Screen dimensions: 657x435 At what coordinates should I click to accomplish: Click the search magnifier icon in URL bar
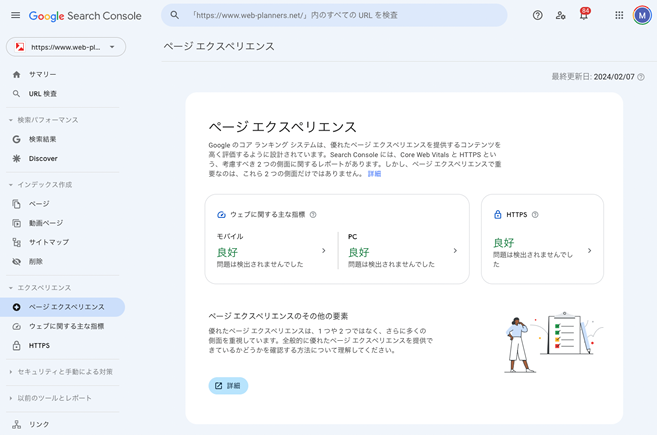(175, 15)
